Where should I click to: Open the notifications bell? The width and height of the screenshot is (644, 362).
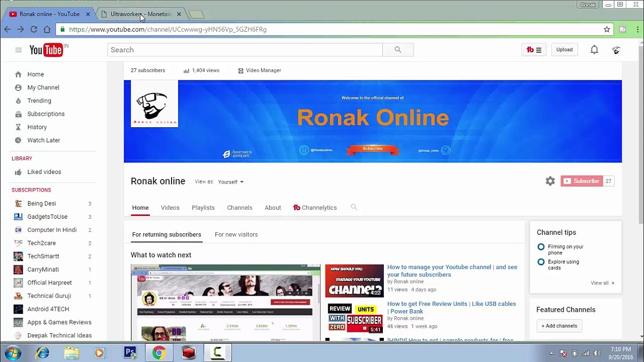pos(594,50)
